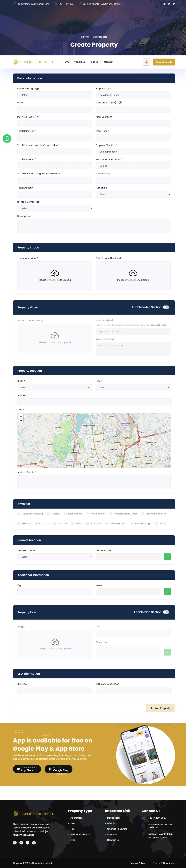The height and width of the screenshot is (868, 186).
Task: Open the Property Usage Type dropdown
Action: coord(55,95)
